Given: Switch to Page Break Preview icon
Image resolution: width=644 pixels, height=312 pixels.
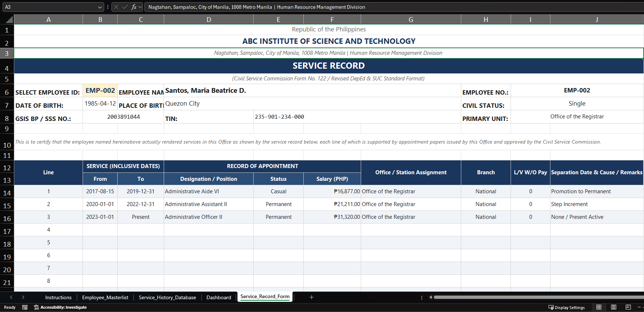Looking at the screenshot, I should (x=628, y=307).
